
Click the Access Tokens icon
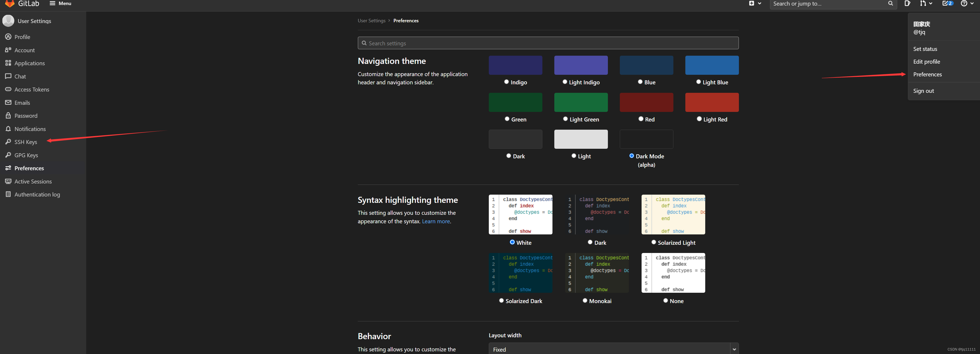coord(8,89)
